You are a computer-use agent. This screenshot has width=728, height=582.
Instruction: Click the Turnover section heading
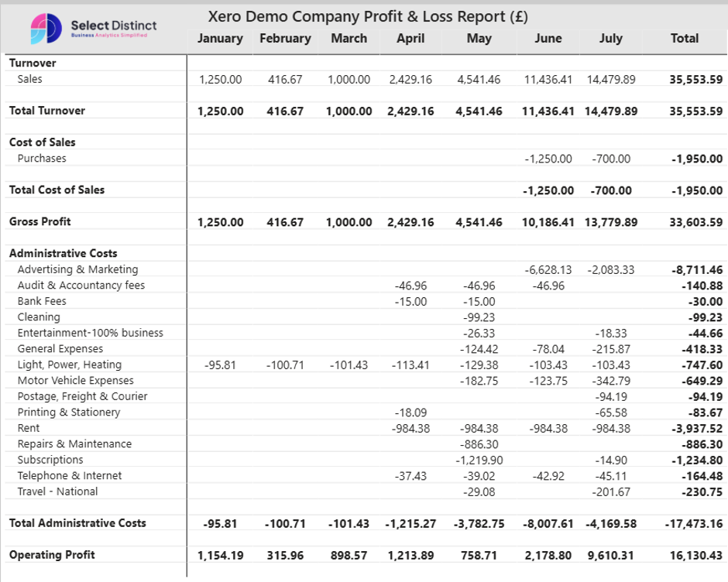[33, 63]
